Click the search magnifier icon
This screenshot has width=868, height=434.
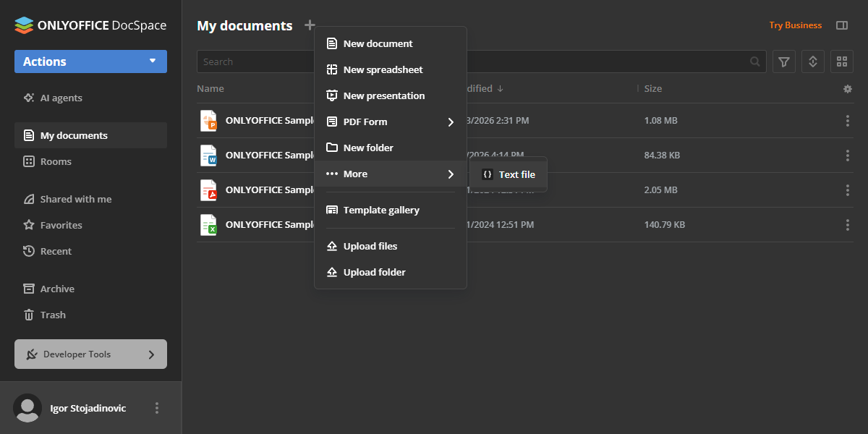pyautogui.click(x=755, y=61)
